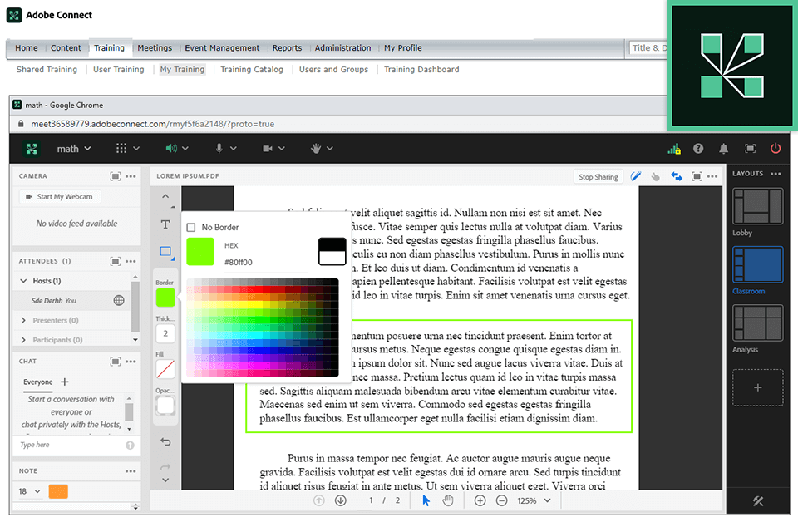The height and width of the screenshot is (532, 798).
Task: Collapse the Hosts (1) group
Action: coord(23,281)
